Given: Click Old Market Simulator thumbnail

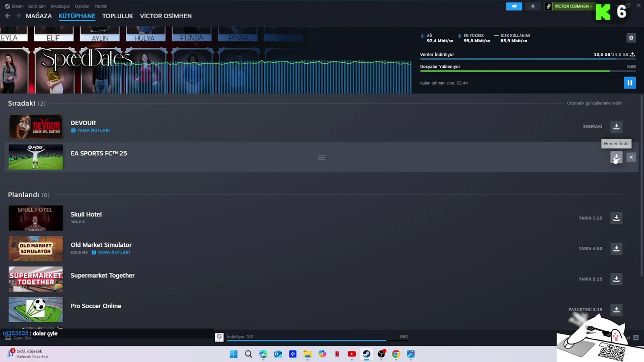Looking at the screenshot, I should [x=36, y=248].
